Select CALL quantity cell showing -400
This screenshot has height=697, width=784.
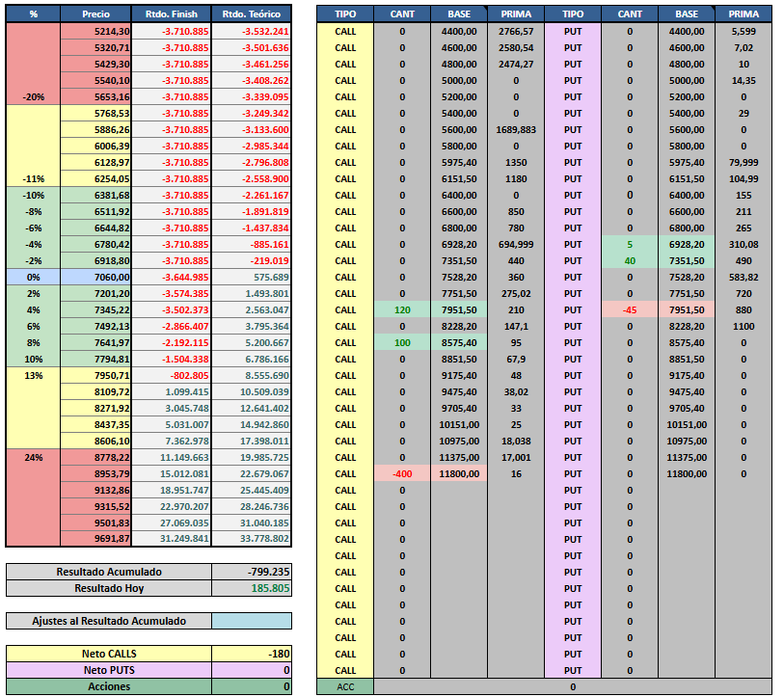pos(402,474)
